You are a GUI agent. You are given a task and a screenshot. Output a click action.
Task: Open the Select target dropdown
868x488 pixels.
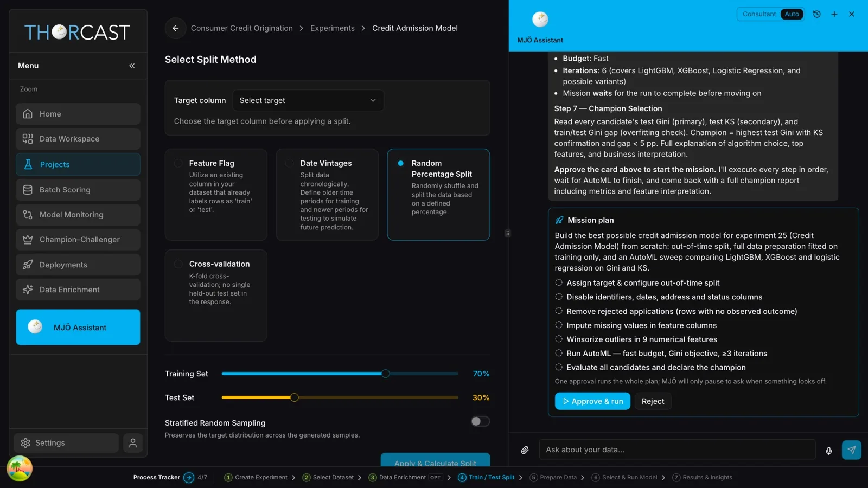308,100
